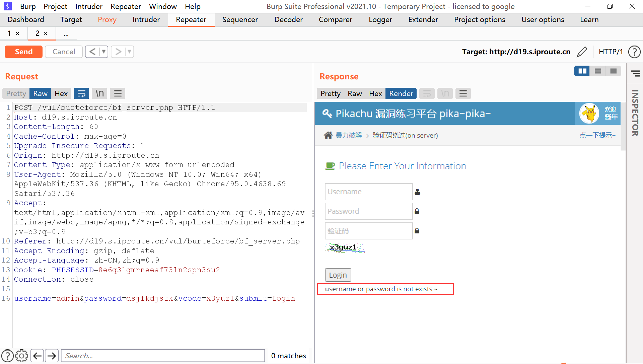Viewport: 643px width, 364px height.
Task: Toggle word wrap icon in Request panel
Action: click(81, 93)
